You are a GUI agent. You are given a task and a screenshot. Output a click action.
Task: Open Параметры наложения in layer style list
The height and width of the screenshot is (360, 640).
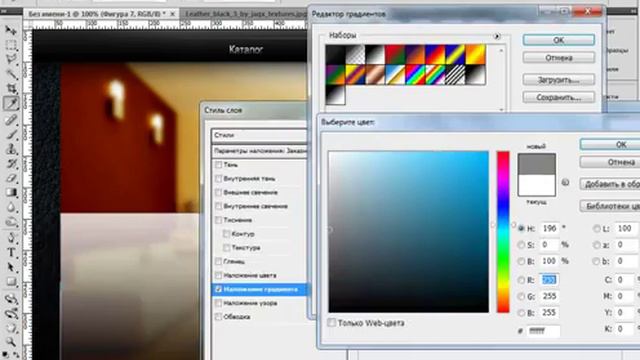(x=259, y=151)
